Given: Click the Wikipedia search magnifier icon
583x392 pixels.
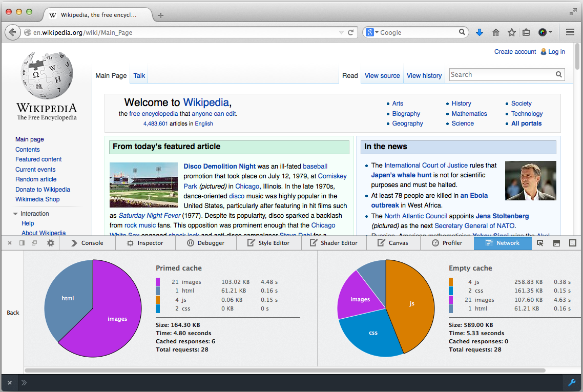Looking at the screenshot, I should click(558, 74).
